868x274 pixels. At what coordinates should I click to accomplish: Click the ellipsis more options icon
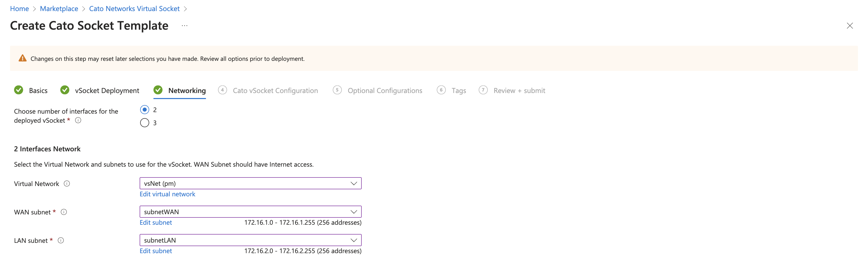pos(184,26)
